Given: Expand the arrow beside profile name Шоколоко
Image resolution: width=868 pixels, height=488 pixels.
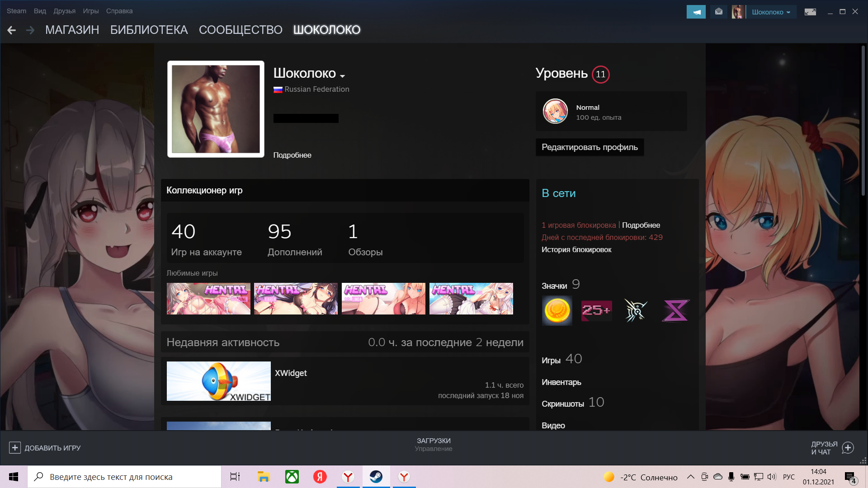Looking at the screenshot, I should 342,75.
